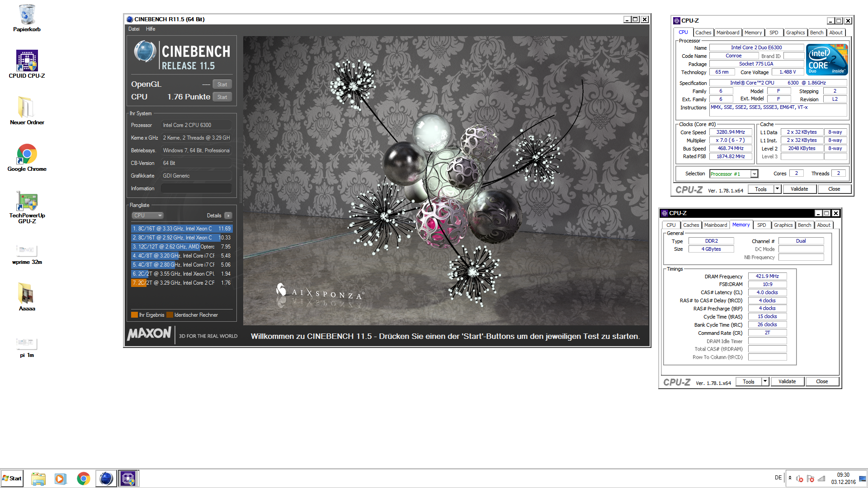
Task: Open Windows Explorer from the taskbar
Action: click(38, 479)
